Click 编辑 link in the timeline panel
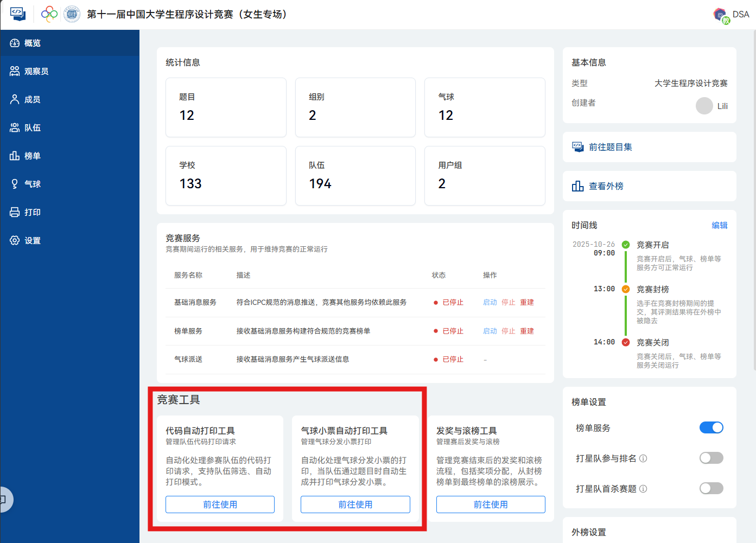Screen dimensions: 756x543 point(720,225)
